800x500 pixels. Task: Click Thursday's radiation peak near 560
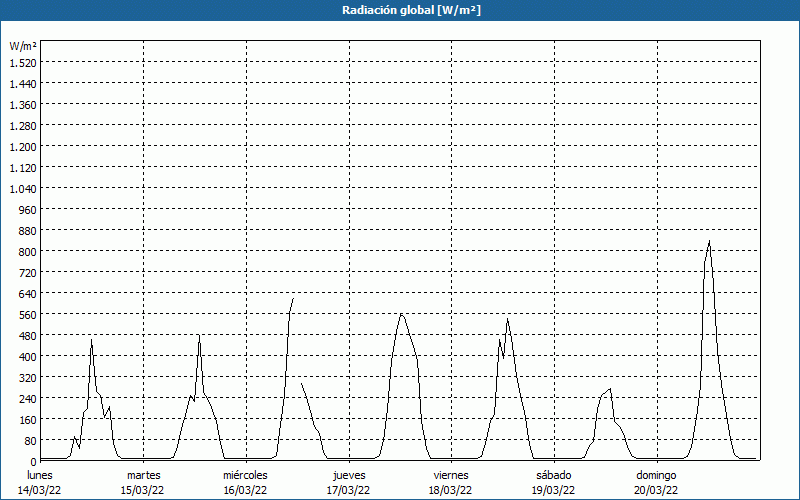[x=402, y=314]
